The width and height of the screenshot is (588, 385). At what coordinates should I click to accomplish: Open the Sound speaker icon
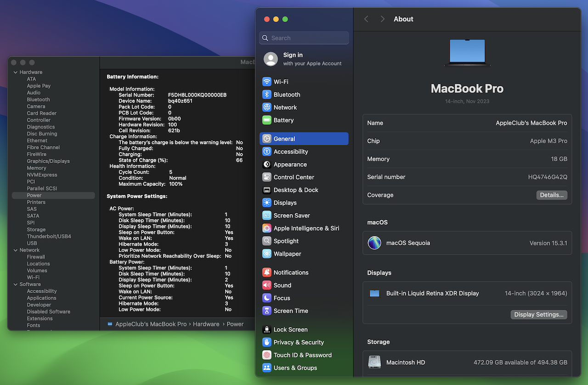pyautogui.click(x=267, y=285)
